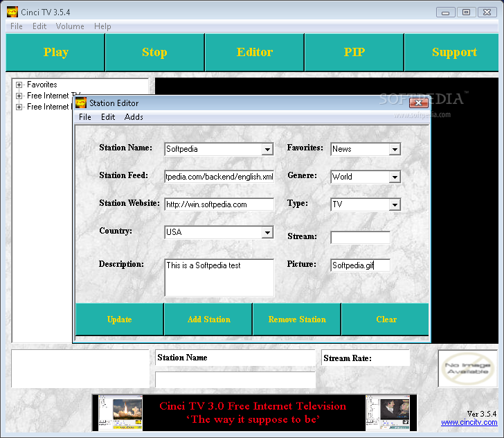Click the Play button
504x438 pixels.
tap(55, 52)
